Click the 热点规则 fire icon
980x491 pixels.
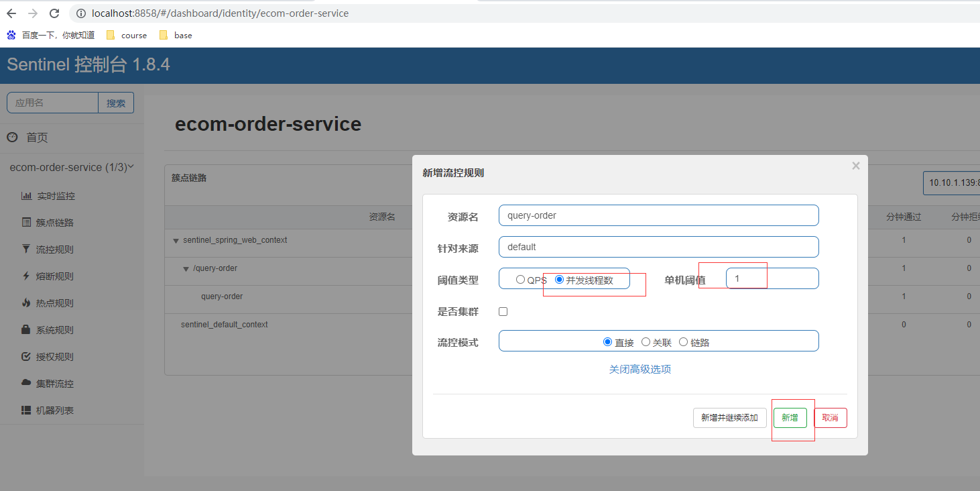pos(26,303)
